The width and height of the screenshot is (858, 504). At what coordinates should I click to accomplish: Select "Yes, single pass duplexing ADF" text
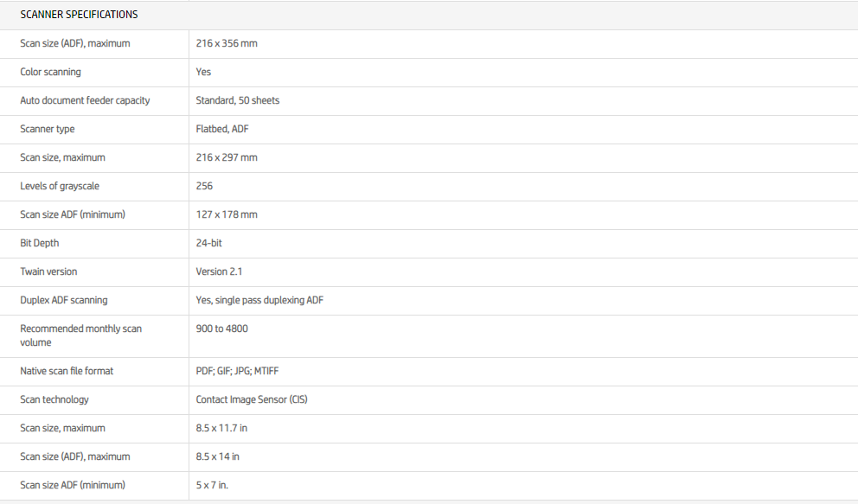259,300
